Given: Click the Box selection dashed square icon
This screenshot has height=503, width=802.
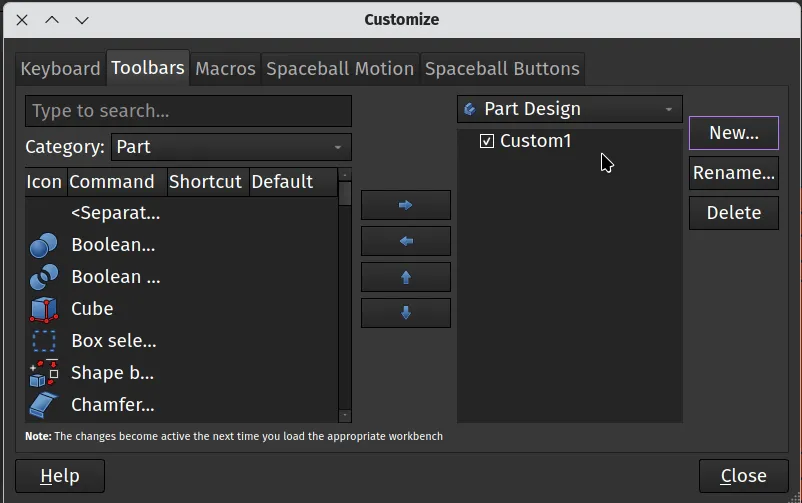Looking at the screenshot, I should click(43, 341).
